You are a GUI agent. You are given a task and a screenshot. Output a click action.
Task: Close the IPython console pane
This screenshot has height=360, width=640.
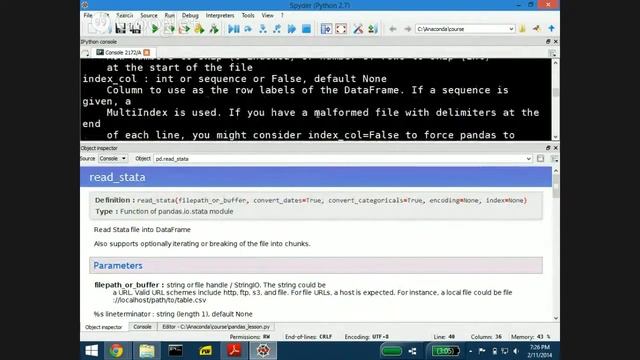pyautogui.click(x=556, y=42)
